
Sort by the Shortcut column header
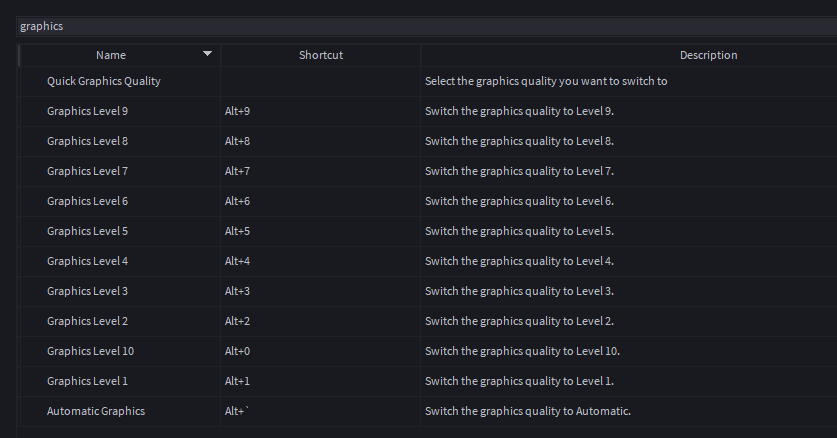321,55
